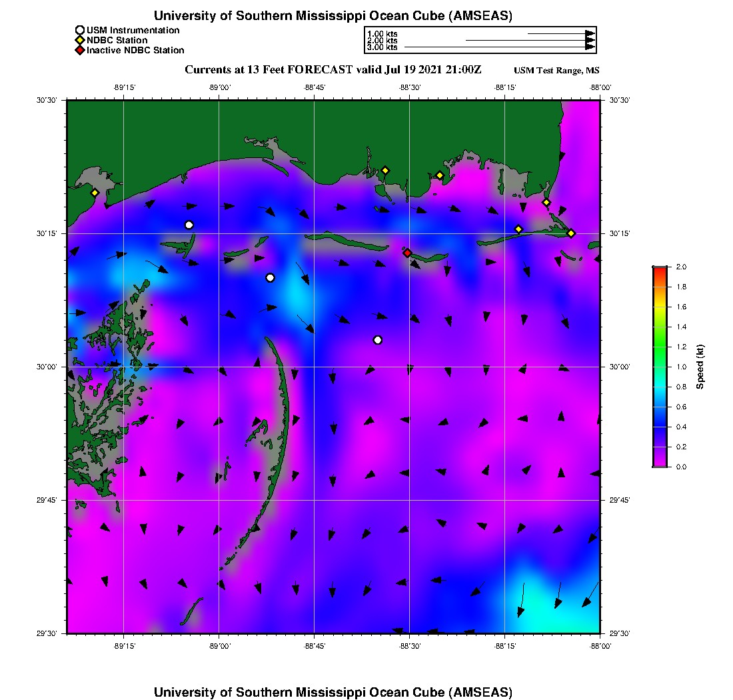Select the red inactive NDBC station marker on map
Image resolution: width=733 pixels, height=700 pixels.
pyautogui.click(x=407, y=253)
